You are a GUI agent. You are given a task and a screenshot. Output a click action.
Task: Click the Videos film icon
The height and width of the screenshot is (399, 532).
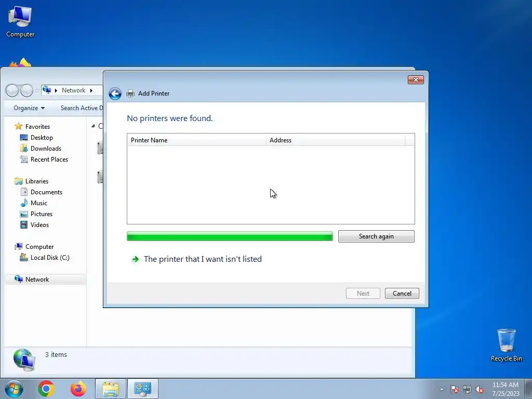click(24, 224)
